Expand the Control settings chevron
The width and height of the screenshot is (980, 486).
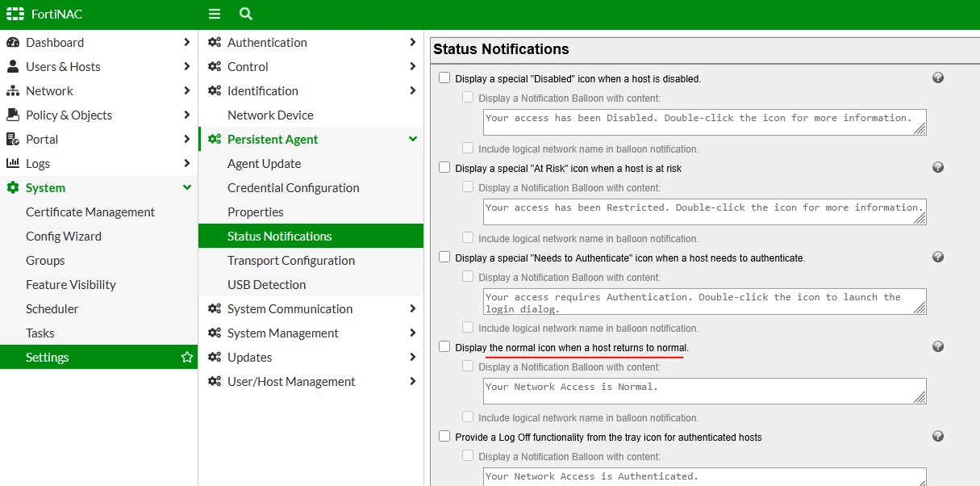[413, 66]
